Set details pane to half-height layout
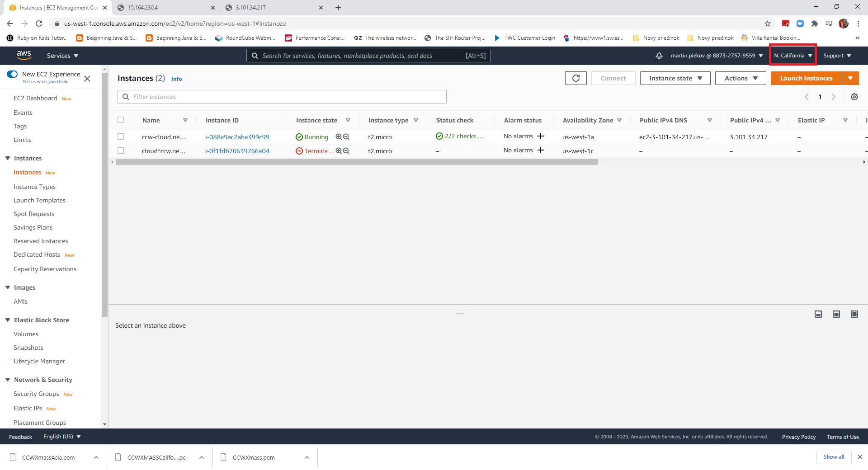 pyautogui.click(x=836, y=314)
